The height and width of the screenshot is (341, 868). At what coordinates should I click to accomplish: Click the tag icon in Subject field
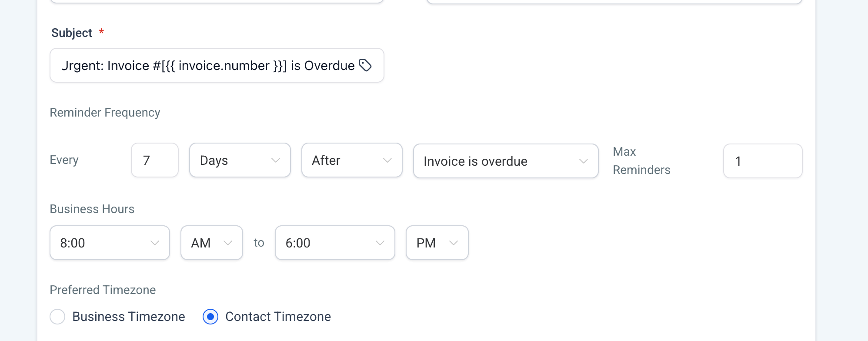click(365, 65)
